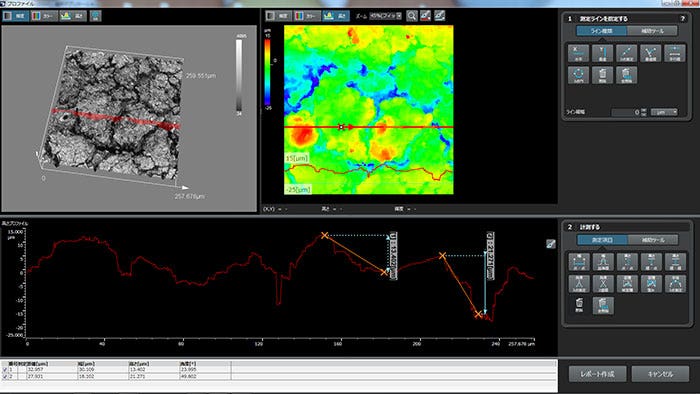Select the parallel line tool
Image resolution: width=700 pixels, height=394 pixels.
(675, 53)
